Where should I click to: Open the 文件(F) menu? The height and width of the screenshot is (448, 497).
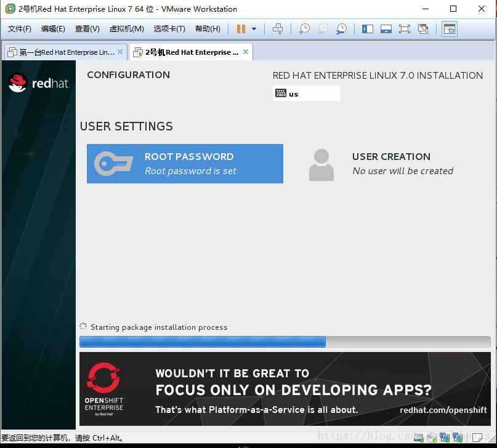[x=19, y=29]
